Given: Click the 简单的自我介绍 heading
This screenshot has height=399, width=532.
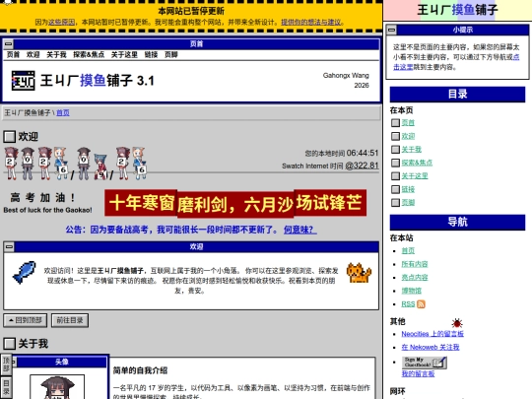Looking at the screenshot, I should (140, 370).
